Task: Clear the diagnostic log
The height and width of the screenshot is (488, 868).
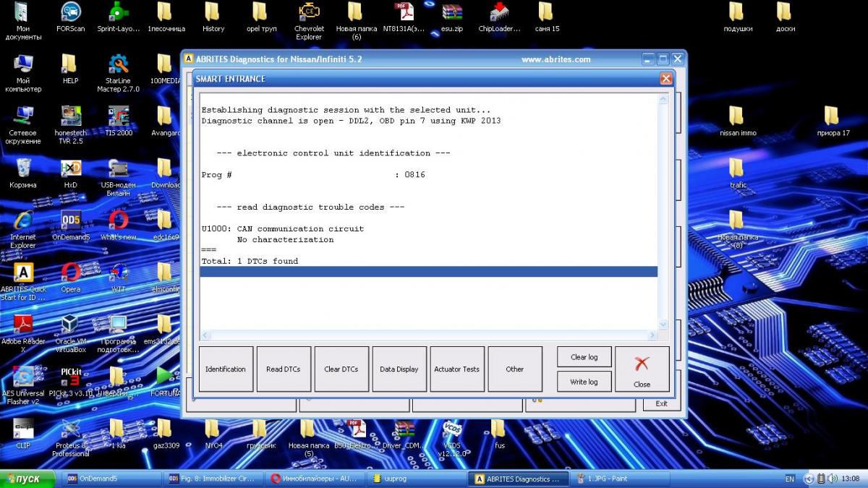Action: pos(584,357)
